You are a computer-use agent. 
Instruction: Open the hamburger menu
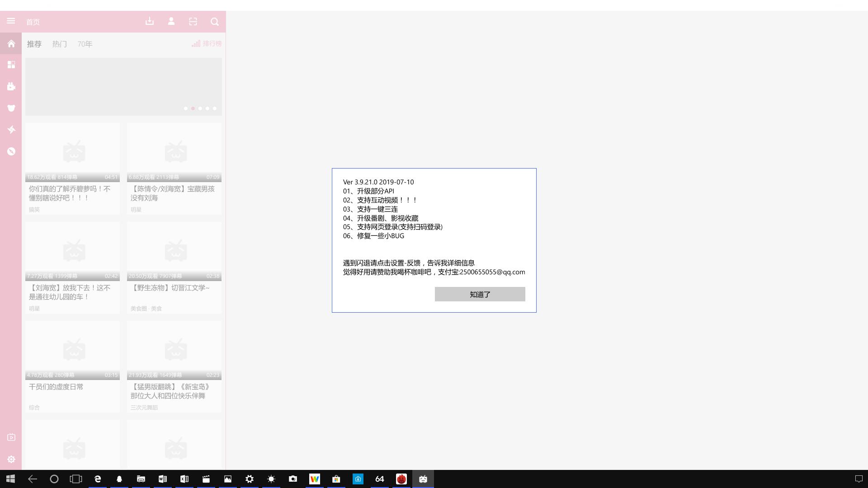(x=11, y=21)
